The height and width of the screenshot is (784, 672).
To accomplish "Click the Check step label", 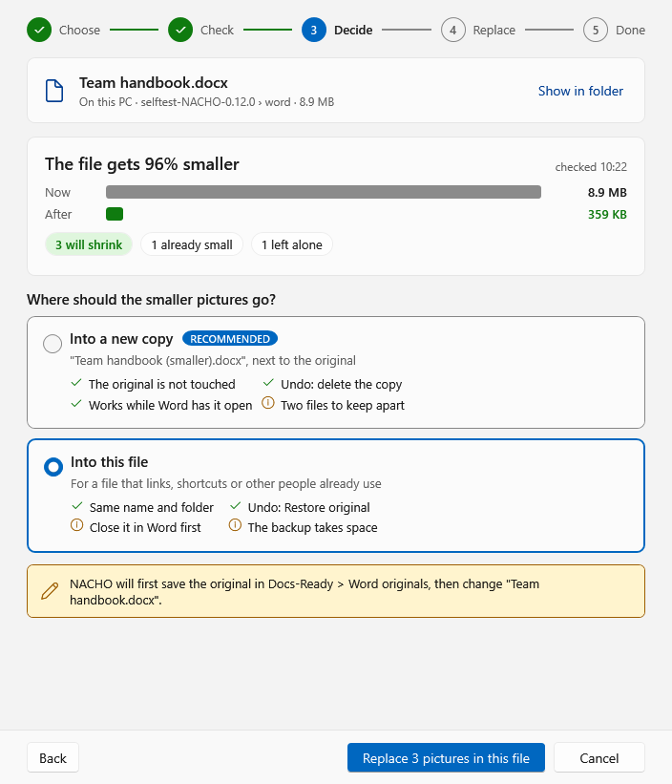I will point(217,30).
